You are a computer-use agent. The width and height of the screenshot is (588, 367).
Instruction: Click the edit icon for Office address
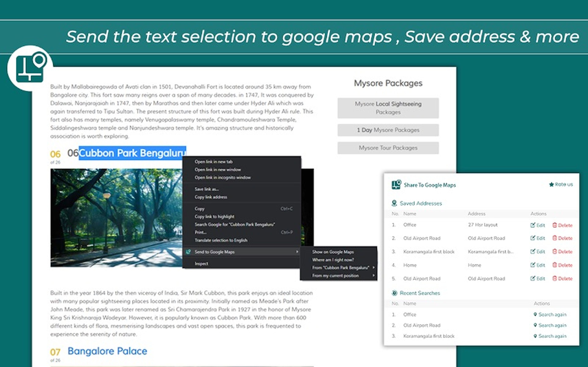[x=533, y=225]
